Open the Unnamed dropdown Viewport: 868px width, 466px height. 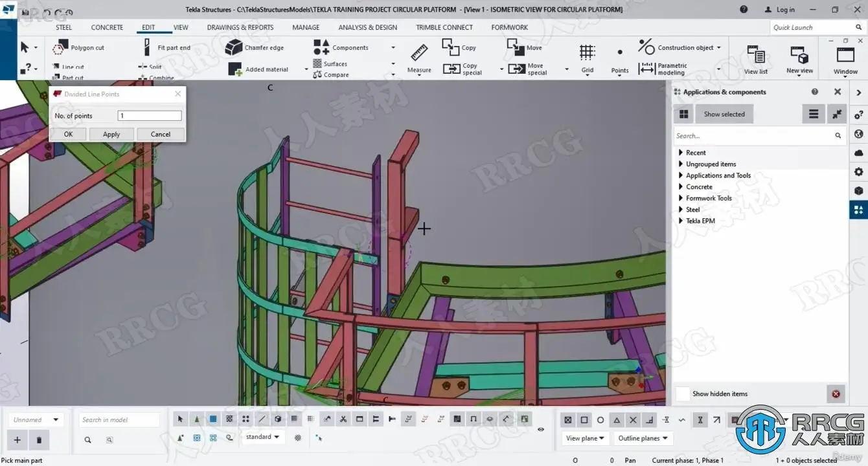point(36,419)
